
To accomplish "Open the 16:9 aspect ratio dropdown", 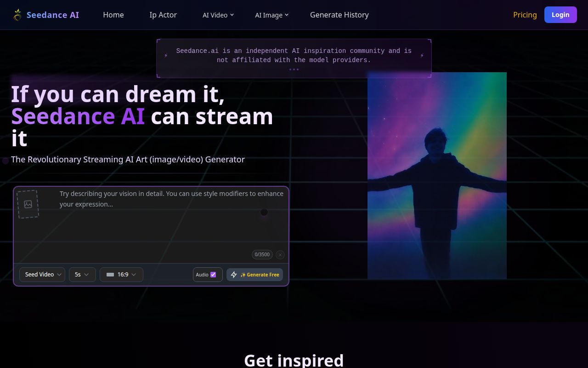I will [121, 275].
